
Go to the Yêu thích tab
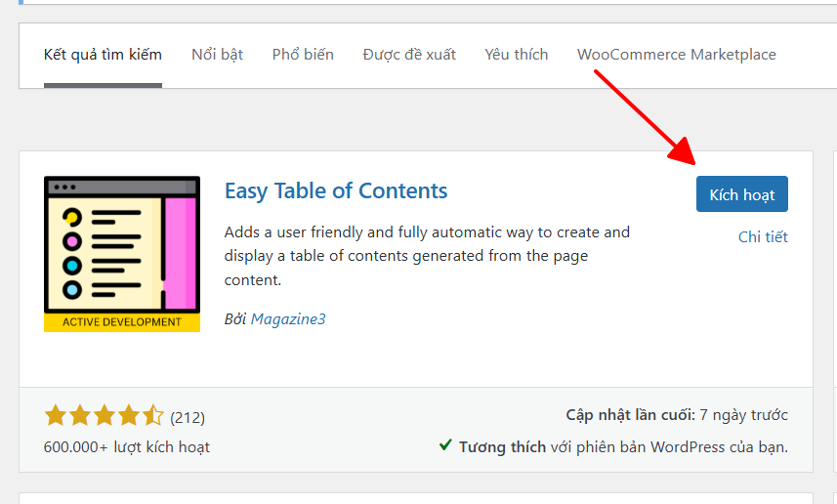517,55
